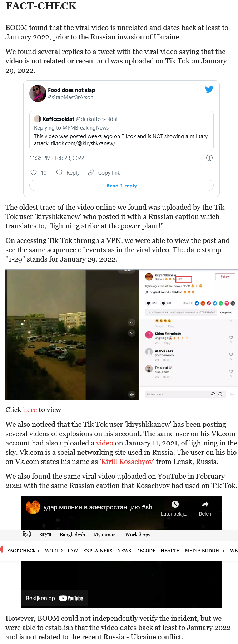Click the YouTube Delen share arrow
Image resolution: width=238 pixels, height=644 pixels.
click(x=205, y=504)
